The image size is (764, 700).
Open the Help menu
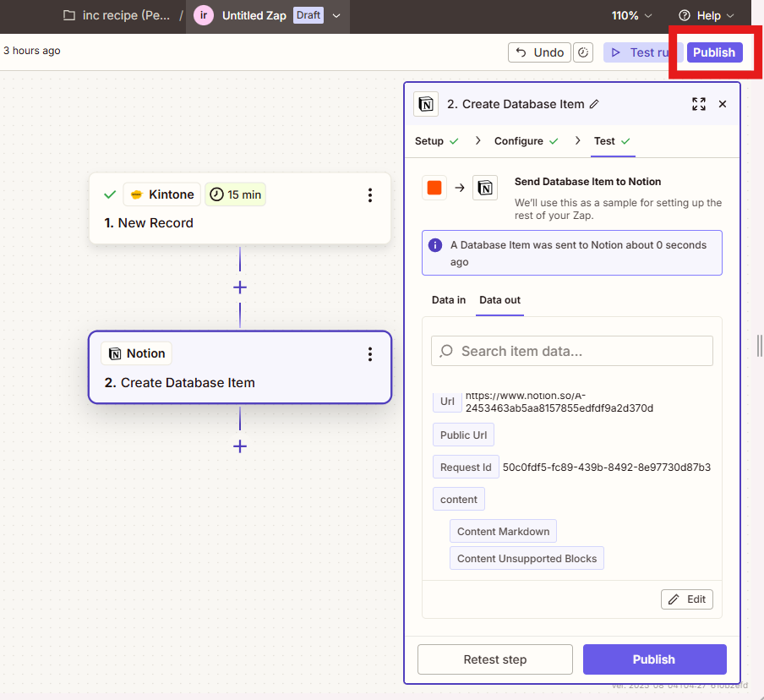coord(706,15)
